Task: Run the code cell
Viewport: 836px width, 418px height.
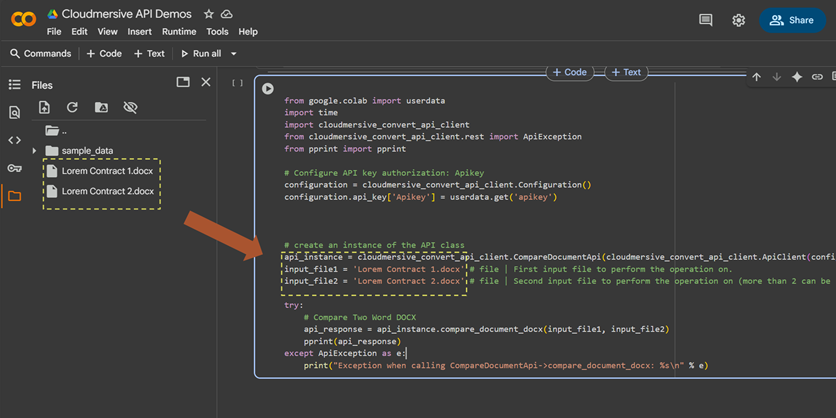Action: pyautogui.click(x=268, y=89)
